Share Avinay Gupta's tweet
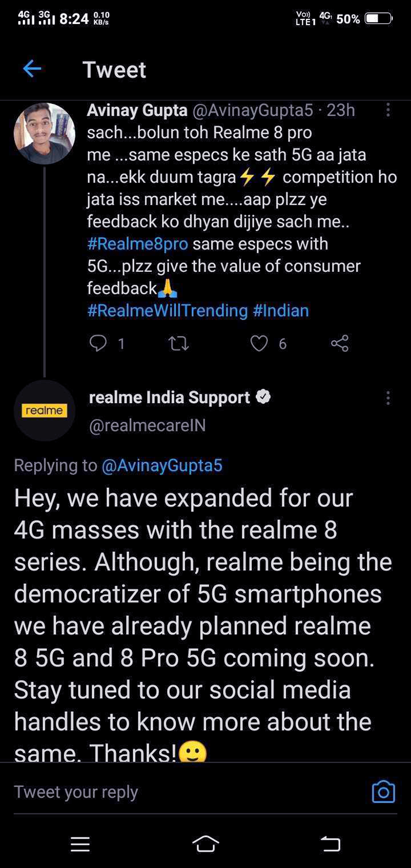This screenshot has width=411, height=868. point(339,343)
